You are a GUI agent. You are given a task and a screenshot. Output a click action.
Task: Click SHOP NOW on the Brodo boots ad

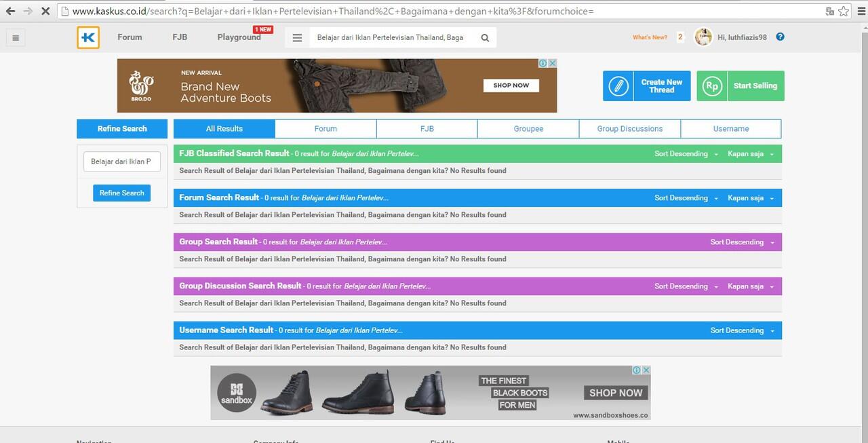pyautogui.click(x=511, y=85)
